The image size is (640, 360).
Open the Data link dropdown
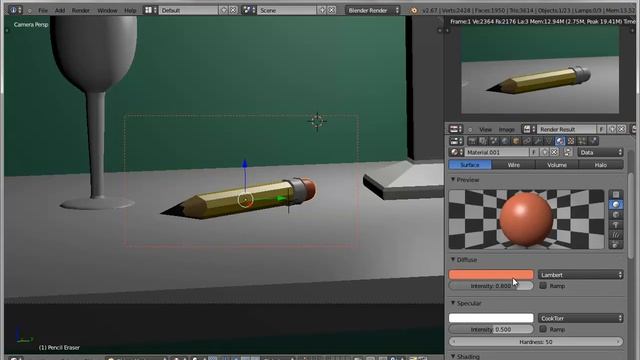pos(600,152)
